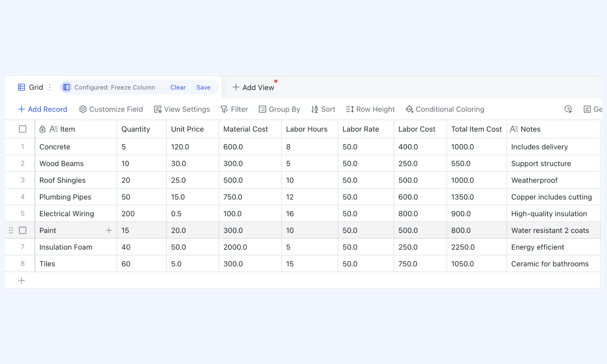Select the Labor Hours column header
607x364 pixels.
pos(310,129)
